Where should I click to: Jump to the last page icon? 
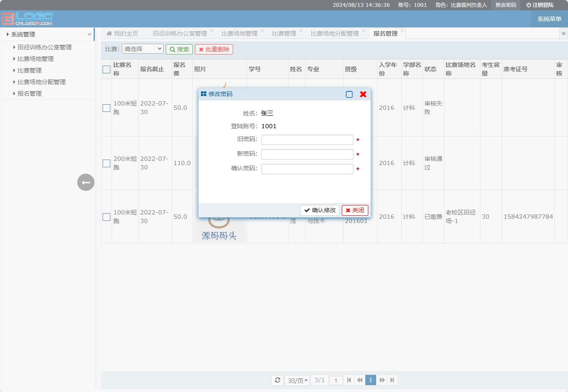[x=392, y=380]
